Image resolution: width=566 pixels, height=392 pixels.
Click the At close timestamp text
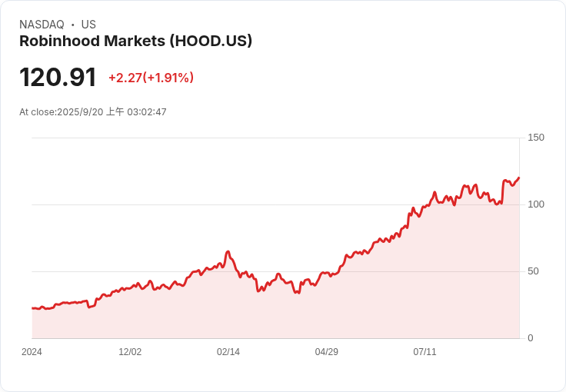click(93, 111)
